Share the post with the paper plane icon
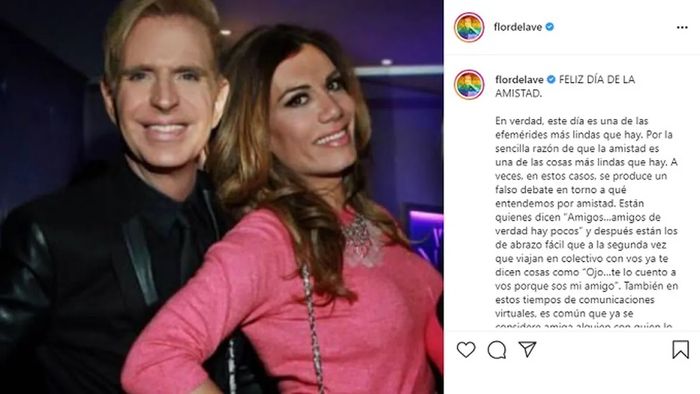Viewport: 700px width, 394px height. point(527,349)
